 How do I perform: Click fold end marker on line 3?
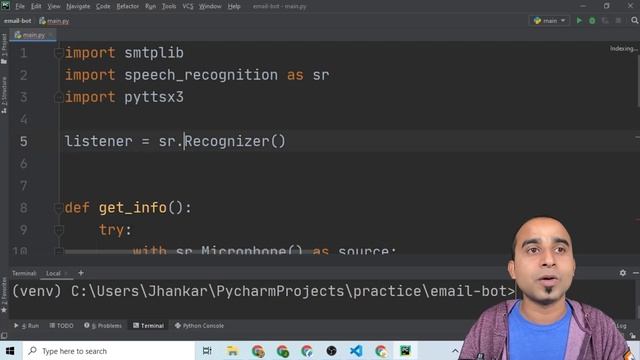coord(59,97)
